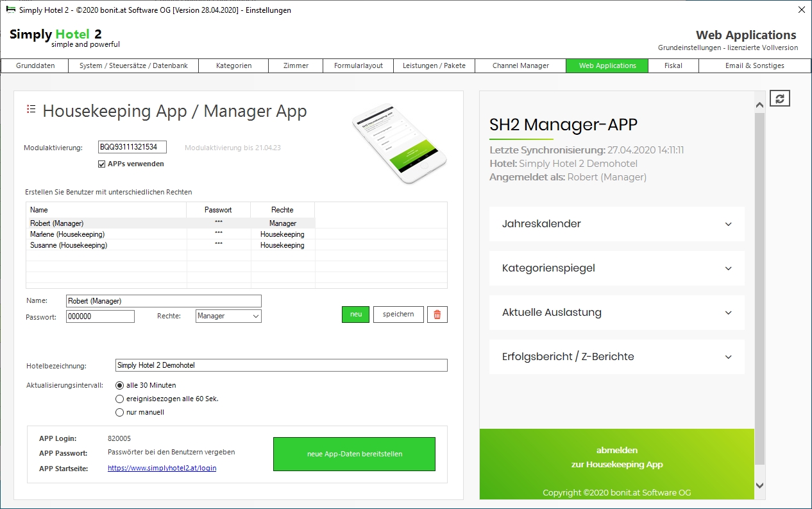Click Housekeeping rights cell in Marlene row
The height and width of the screenshot is (509, 812).
283,234
